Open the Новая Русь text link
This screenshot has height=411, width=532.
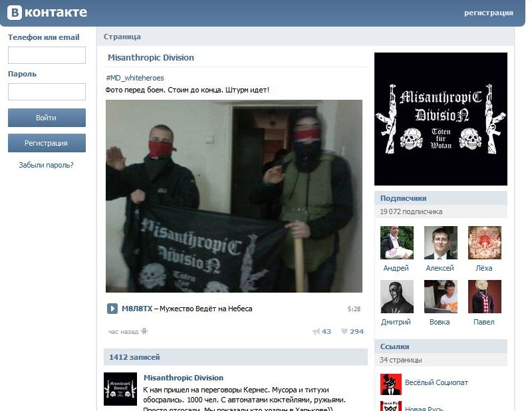424,408
